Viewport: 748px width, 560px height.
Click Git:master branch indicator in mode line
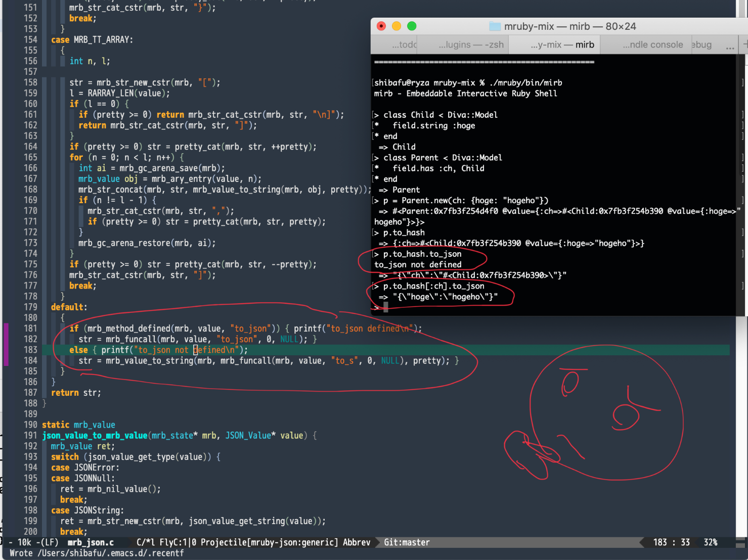coord(407,542)
